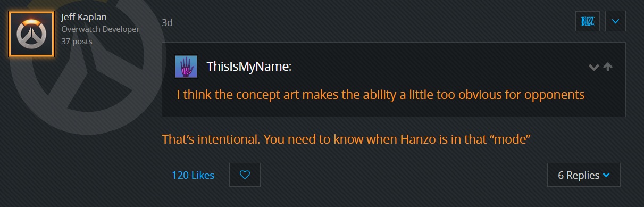Expand the 6 Replies dropdown

click(583, 175)
